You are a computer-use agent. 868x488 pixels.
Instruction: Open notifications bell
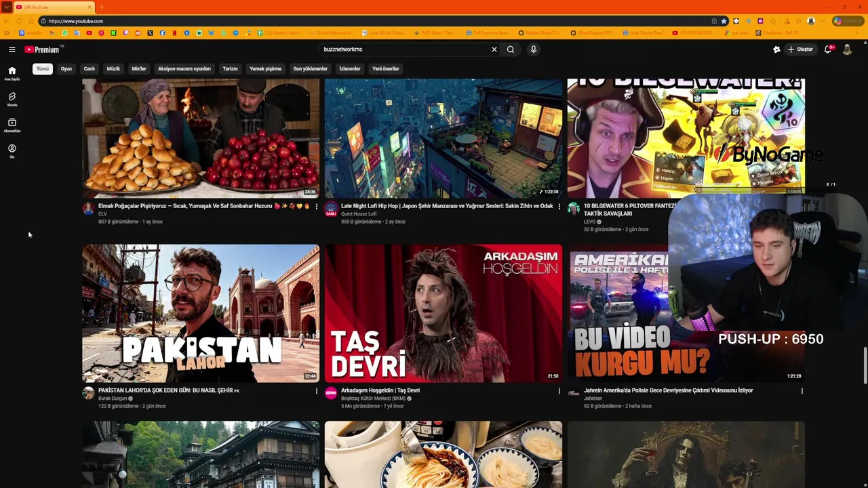829,49
